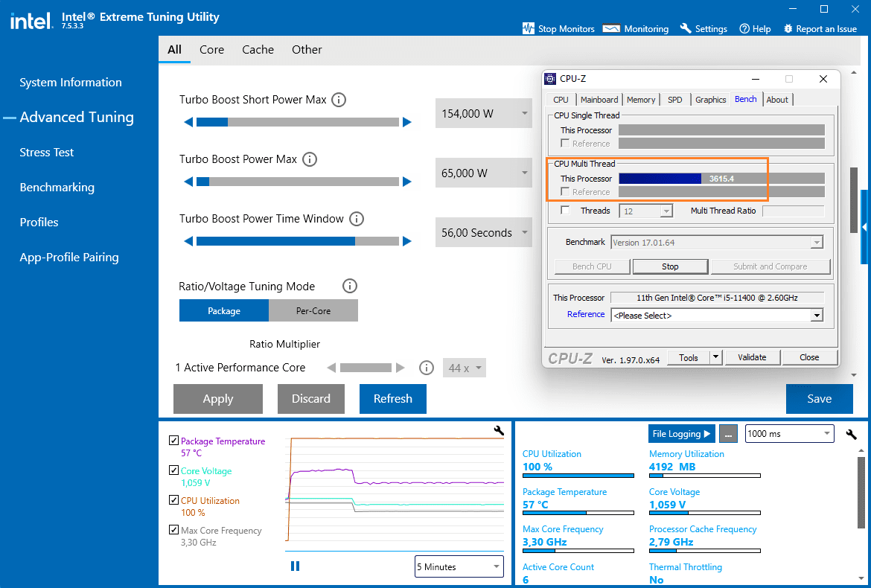Decrease Active Performance Core ratio left arrow
Viewport: 871px width, 588px height.
(x=331, y=368)
